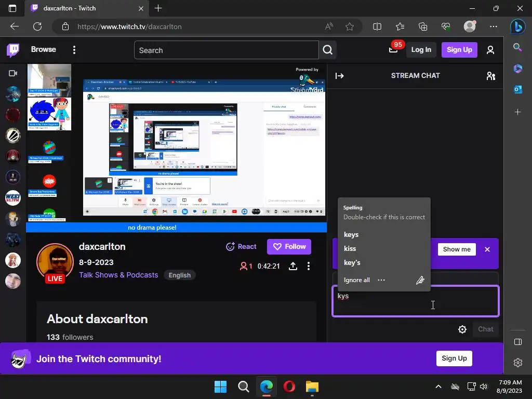Open Opera from the taskbar

coord(289,387)
